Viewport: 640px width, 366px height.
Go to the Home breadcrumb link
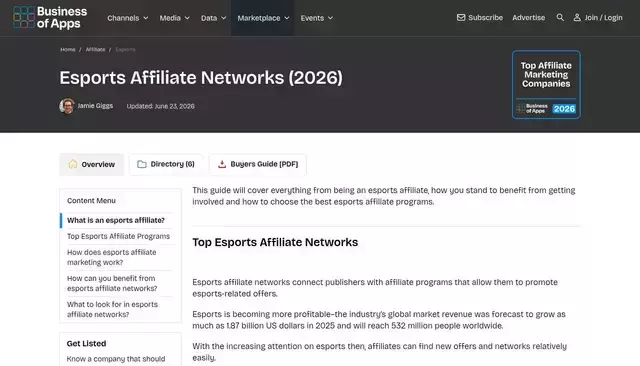68,49
